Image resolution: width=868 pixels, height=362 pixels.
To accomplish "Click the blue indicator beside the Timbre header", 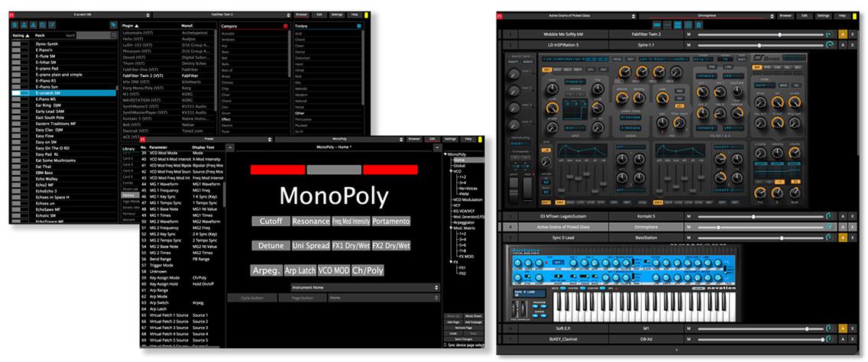I will click(x=358, y=25).
